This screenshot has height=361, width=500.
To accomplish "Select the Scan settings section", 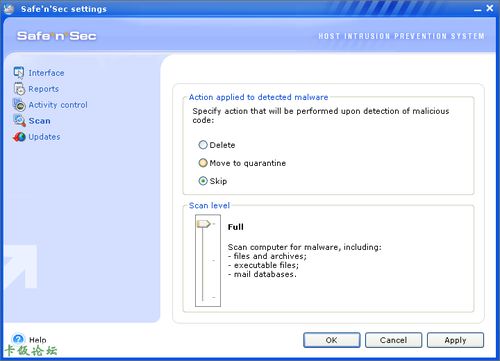I will tap(39, 121).
